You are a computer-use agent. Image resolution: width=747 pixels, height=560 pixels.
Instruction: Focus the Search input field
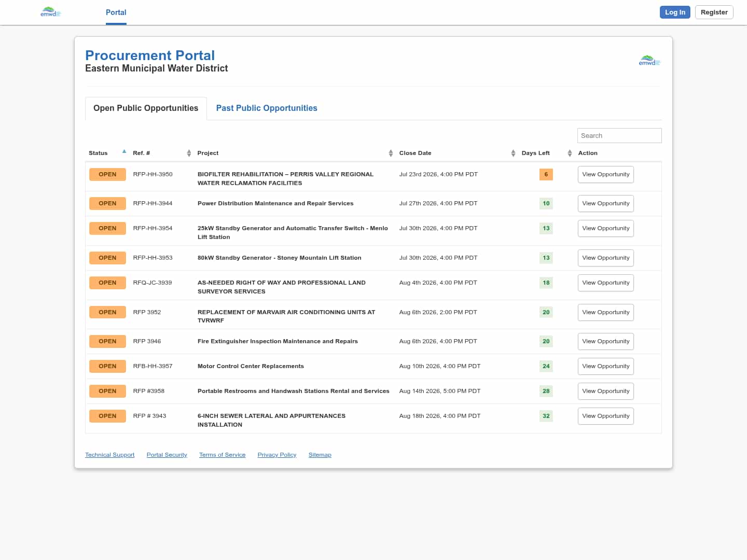click(619, 135)
